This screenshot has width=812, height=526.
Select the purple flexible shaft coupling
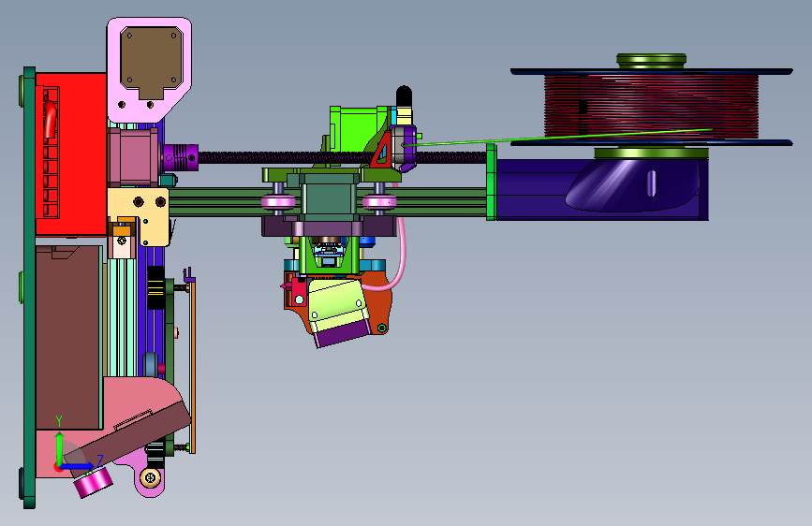point(182,157)
